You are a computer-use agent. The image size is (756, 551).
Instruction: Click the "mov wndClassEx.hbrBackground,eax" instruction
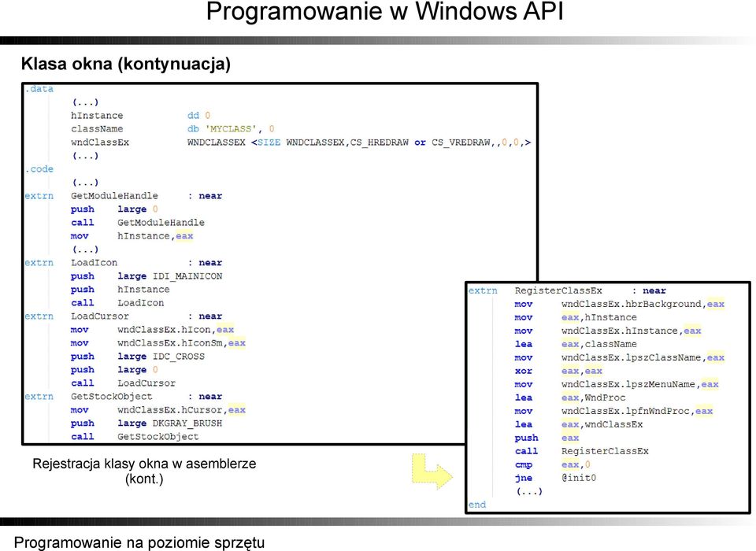(x=620, y=304)
